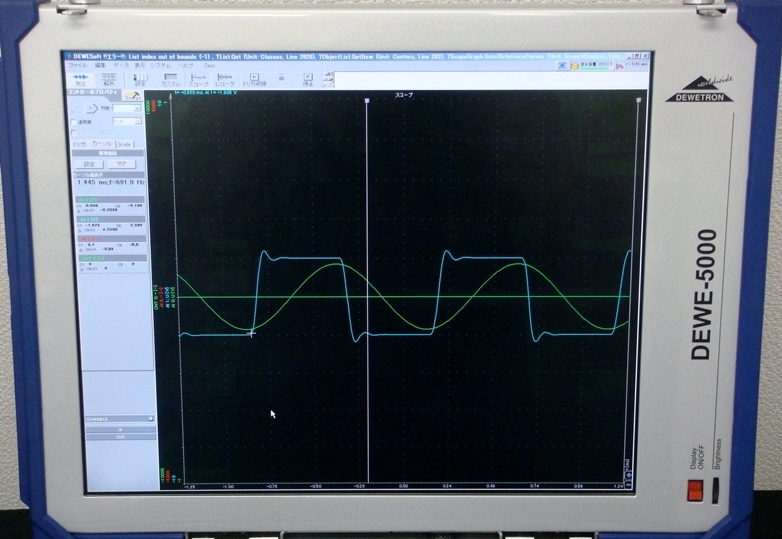Click the yellow disk storage icon

point(575,66)
